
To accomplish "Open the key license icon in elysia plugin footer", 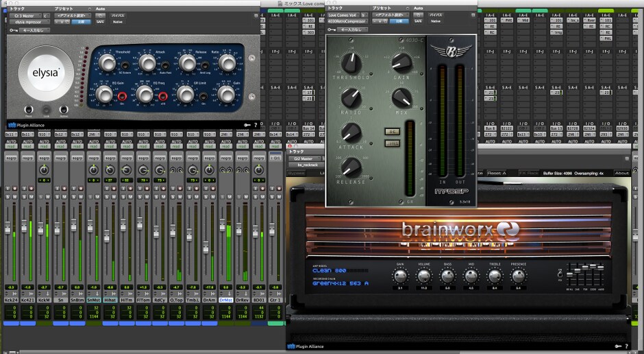I will pyautogui.click(x=247, y=125).
